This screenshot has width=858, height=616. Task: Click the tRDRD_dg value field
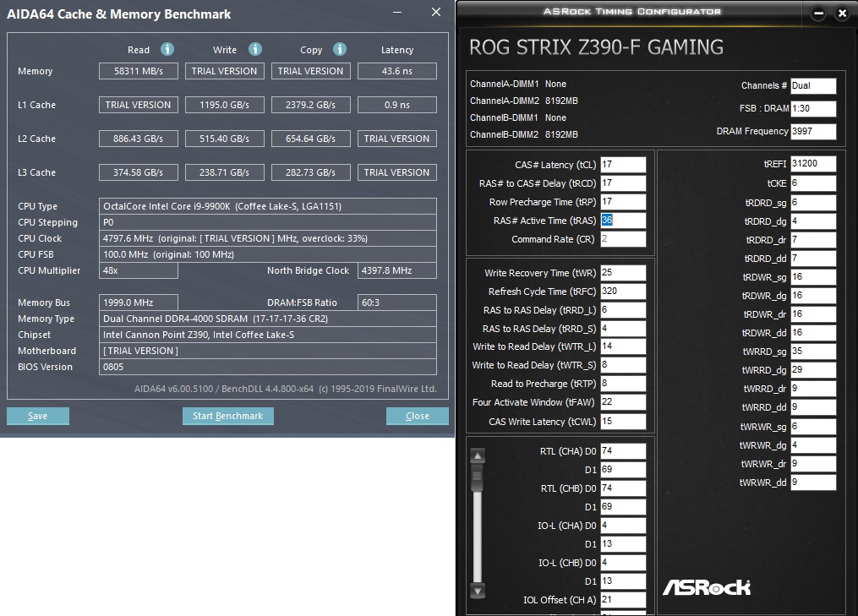pos(813,221)
